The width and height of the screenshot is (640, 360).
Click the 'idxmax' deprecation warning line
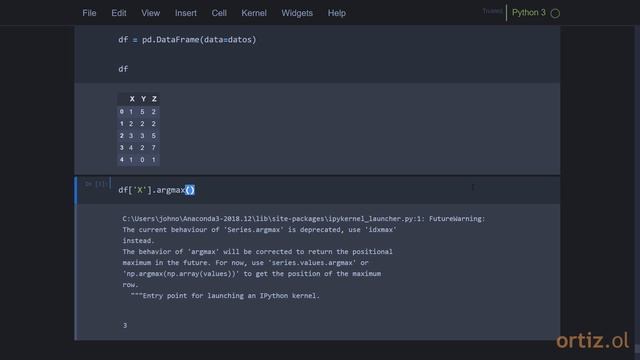pyautogui.click(x=260, y=230)
